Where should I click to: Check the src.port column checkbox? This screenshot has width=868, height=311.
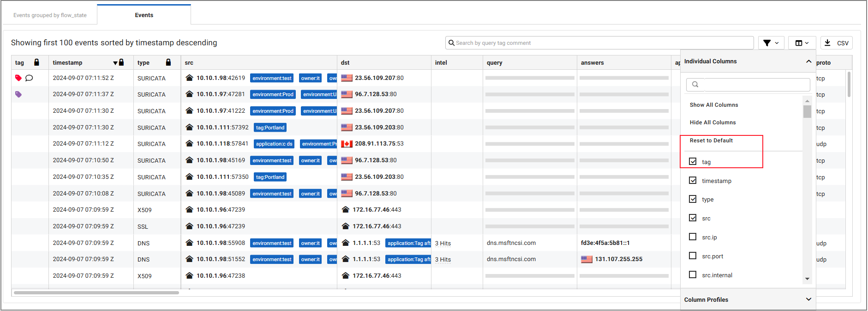[693, 256]
